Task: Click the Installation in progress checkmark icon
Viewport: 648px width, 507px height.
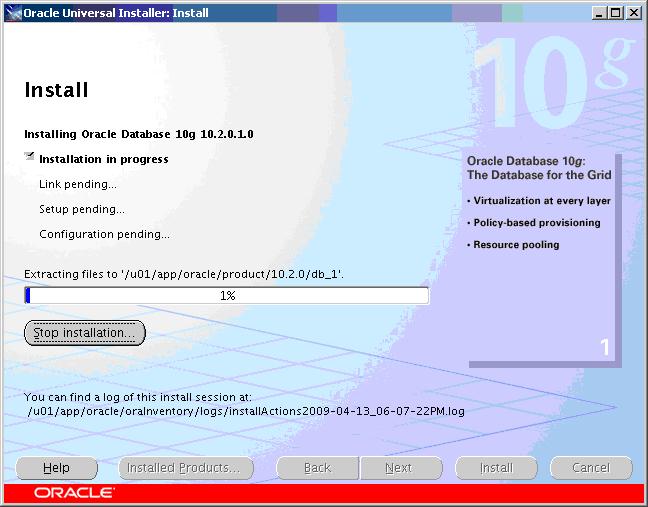Action: (x=29, y=156)
